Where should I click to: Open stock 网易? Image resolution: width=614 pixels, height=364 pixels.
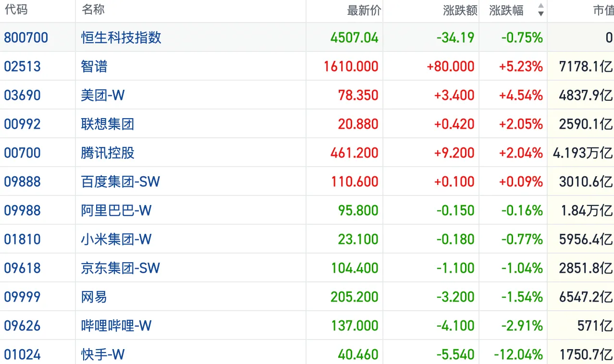click(94, 297)
